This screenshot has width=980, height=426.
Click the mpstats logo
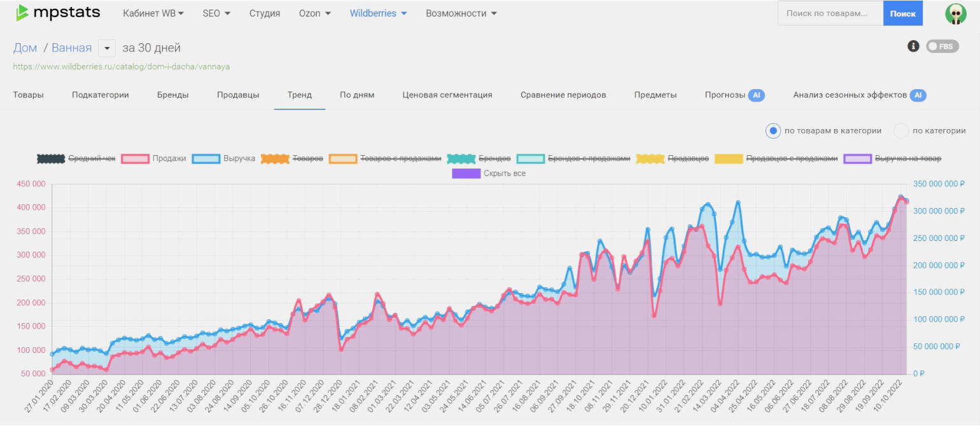58,13
